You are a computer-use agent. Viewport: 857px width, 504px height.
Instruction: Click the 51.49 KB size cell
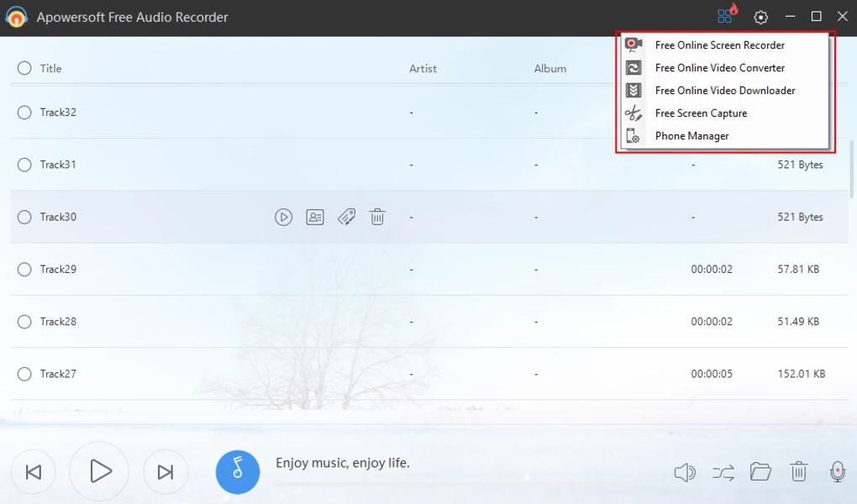(x=798, y=322)
